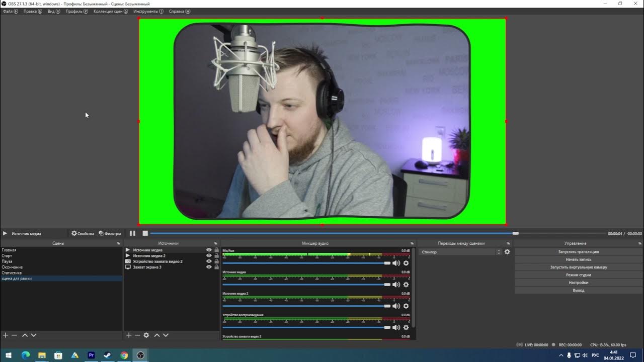Mute Источник медиа 2 channel in mixer
The width and height of the screenshot is (644, 362).
tap(396, 306)
